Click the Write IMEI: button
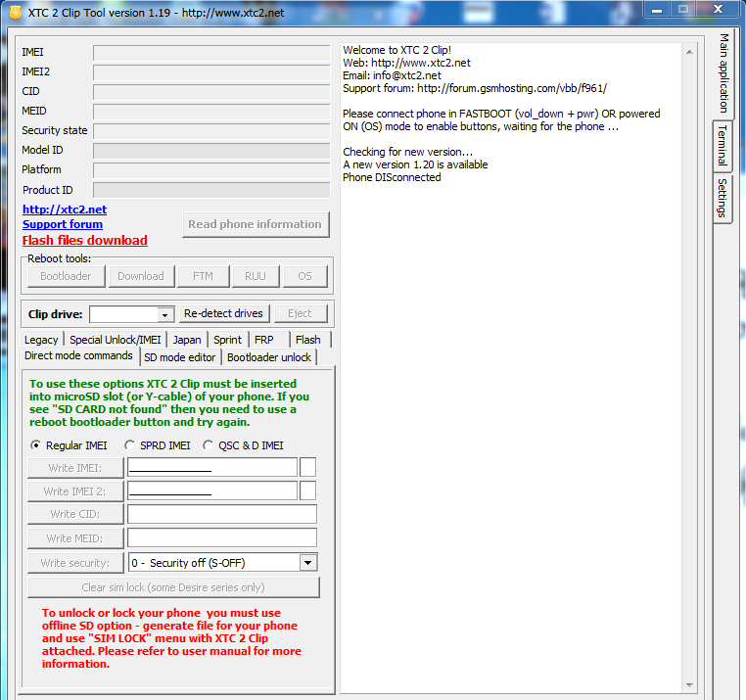The width and height of the screenshot is (746, 700). pos(75,468)
